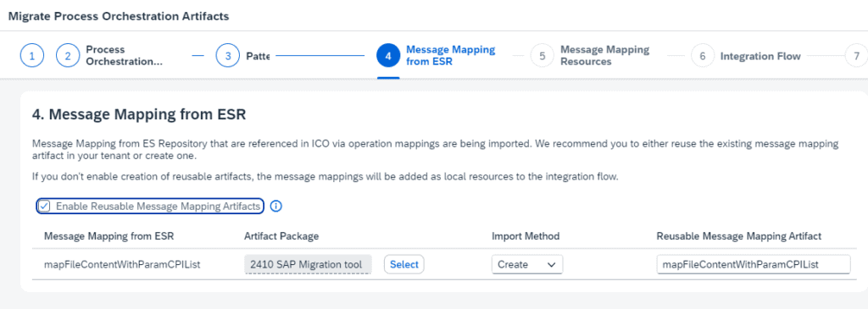Image resolution: width=868 pixels, height=309 pixels.
Task: Click Message Mapping from ESR column header
Action: tap(109, 236)
